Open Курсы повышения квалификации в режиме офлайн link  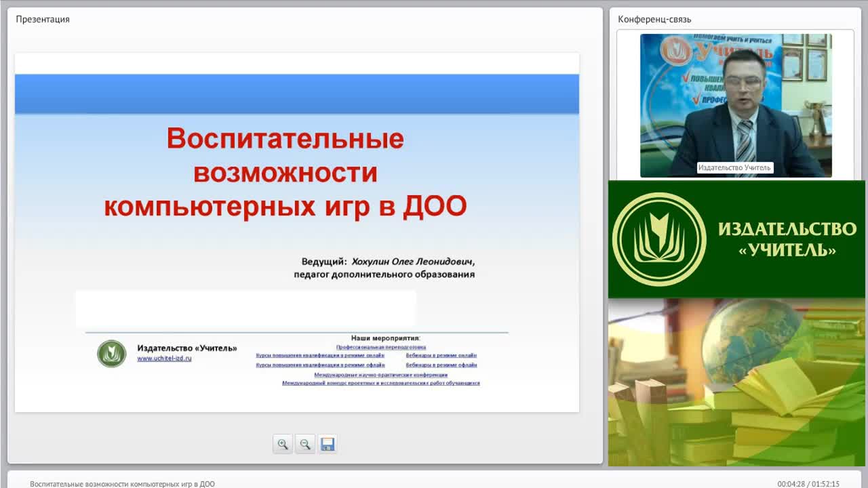pos(320,365)
